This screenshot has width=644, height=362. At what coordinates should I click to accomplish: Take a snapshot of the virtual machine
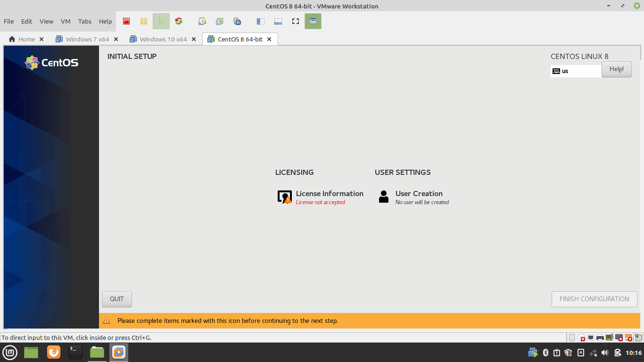click(x=202, y=21)
